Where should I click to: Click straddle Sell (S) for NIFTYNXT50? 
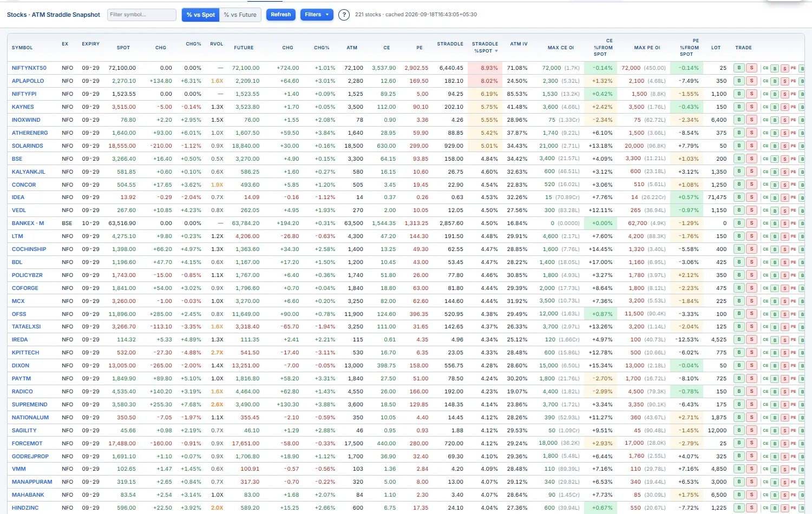click(751, 68)
